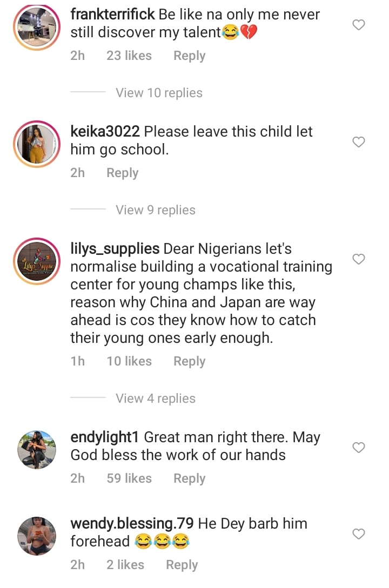Expand "View 9 replies" under keika3022
Screen dimensions: 389x588
point(155,210)
